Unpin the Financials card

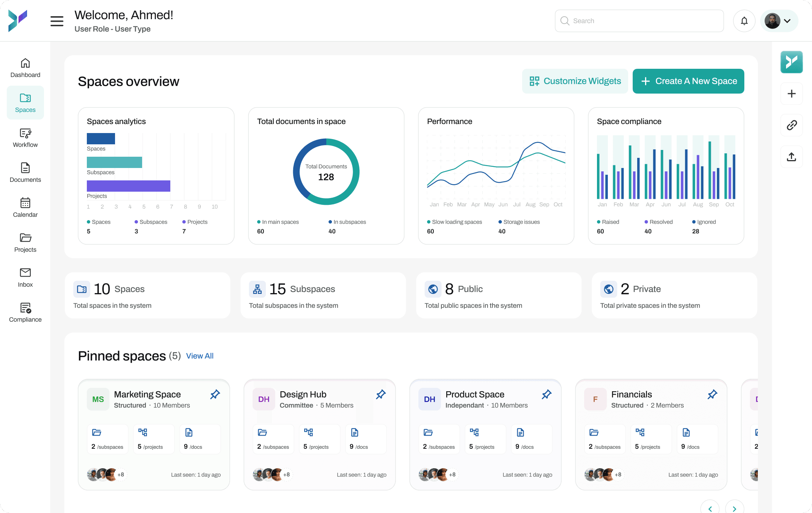(712, 394)
